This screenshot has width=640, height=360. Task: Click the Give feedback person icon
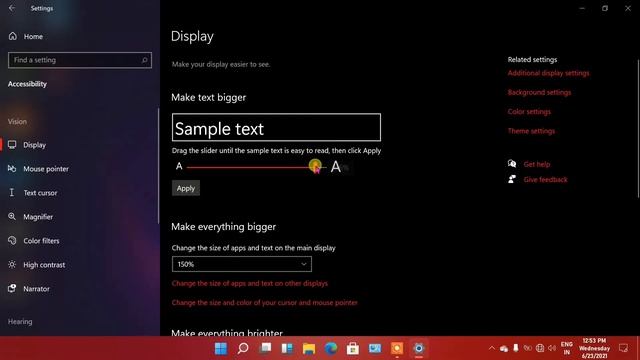tap(512, 179)
